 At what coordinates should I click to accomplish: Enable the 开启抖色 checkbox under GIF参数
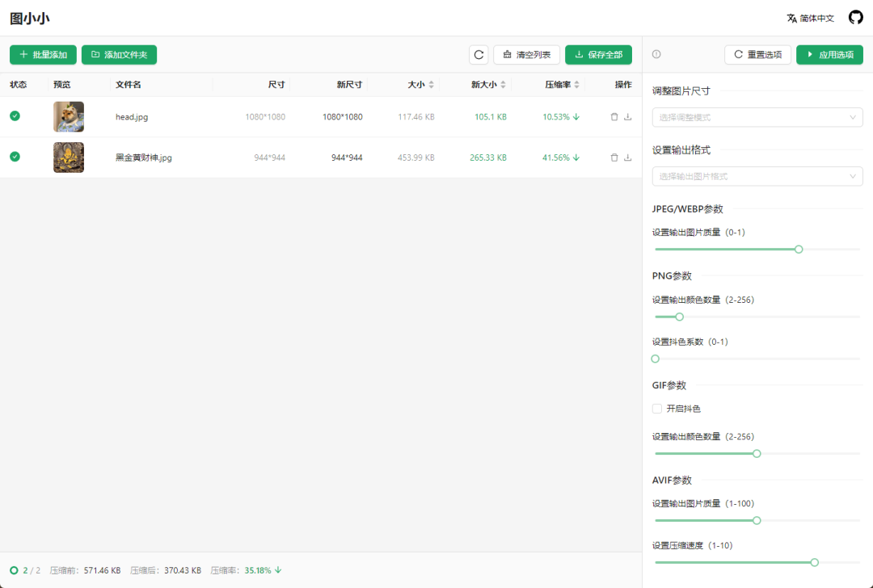(656, 408)
